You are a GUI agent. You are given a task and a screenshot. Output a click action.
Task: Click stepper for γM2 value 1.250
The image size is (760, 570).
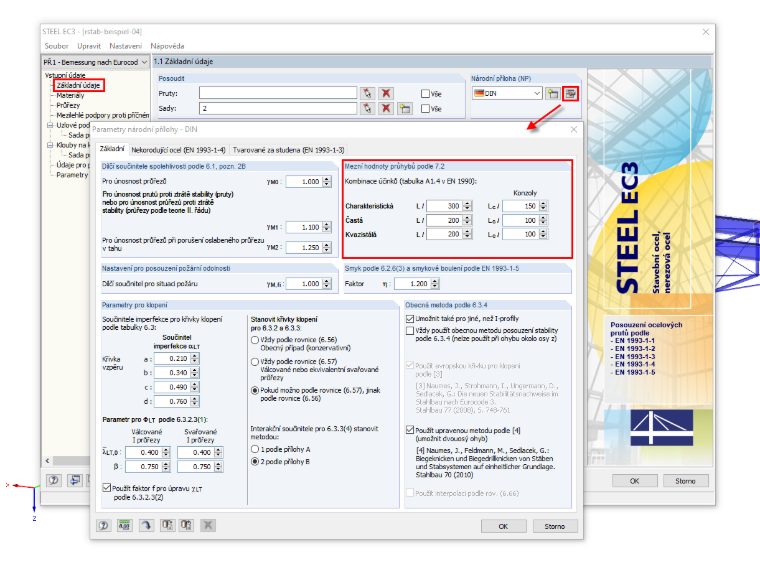pyautogui.click(x=327, y=248)
